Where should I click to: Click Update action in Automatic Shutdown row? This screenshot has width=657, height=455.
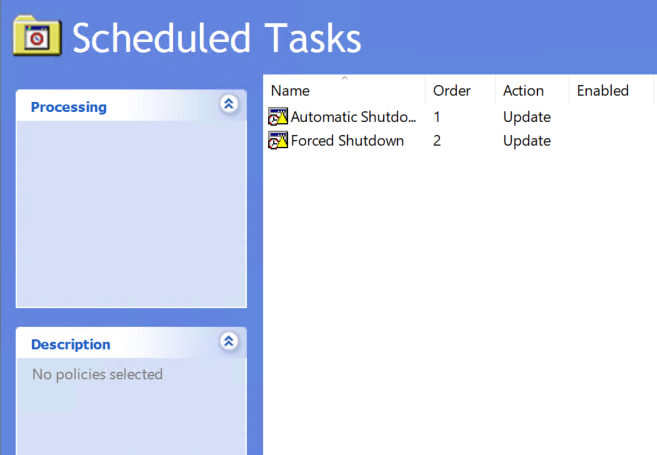coord(527,117)
